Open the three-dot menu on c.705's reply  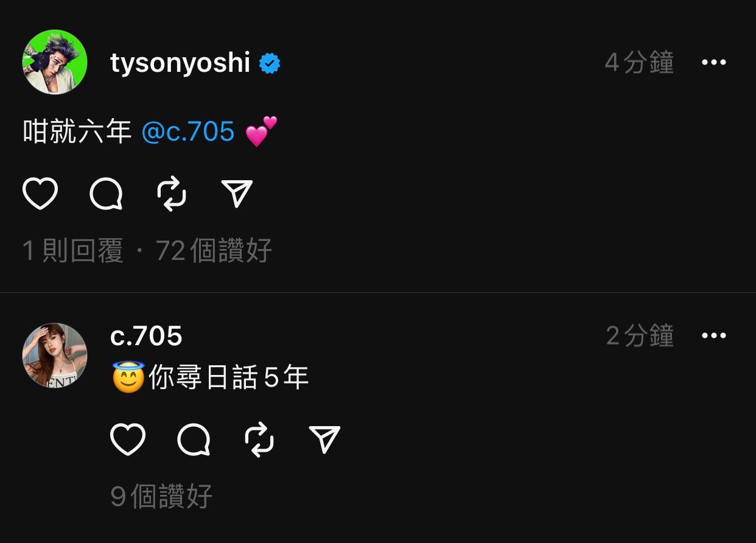point(714,335)
